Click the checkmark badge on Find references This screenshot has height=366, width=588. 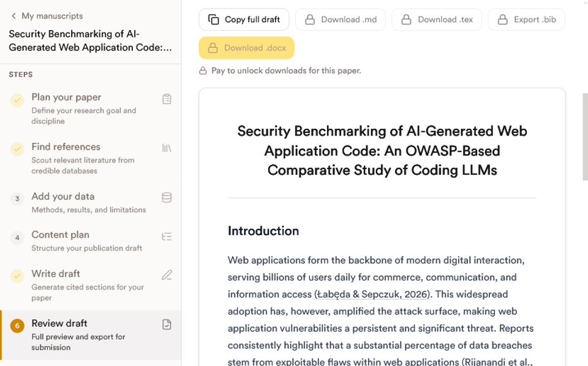(x=17, y=150)
